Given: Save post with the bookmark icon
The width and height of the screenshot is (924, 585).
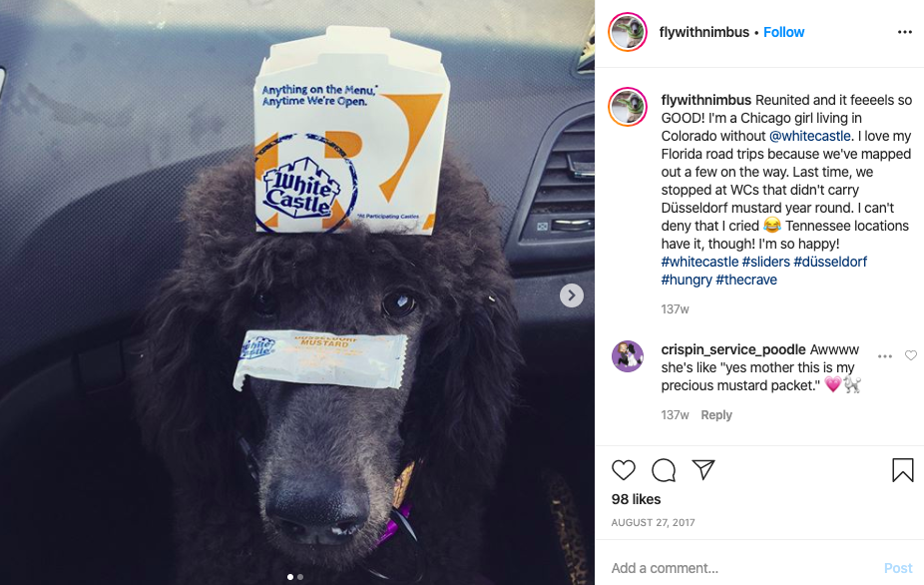Looking at the screenshot, I should click(902, 470).
